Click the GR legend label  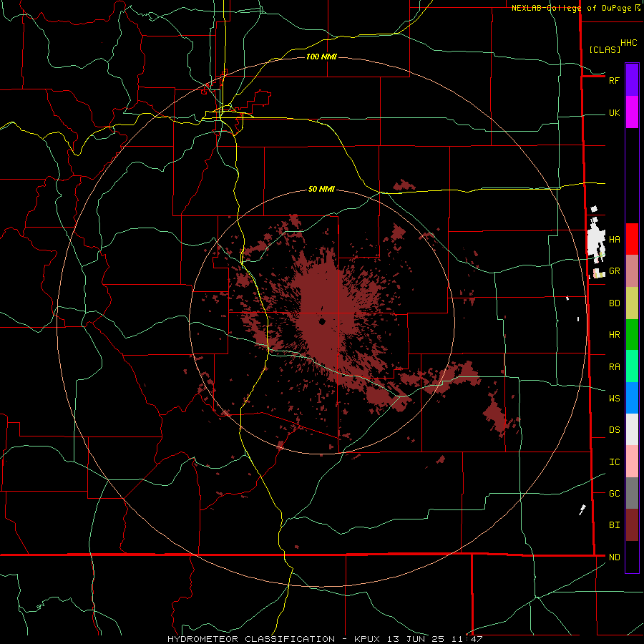614,271
